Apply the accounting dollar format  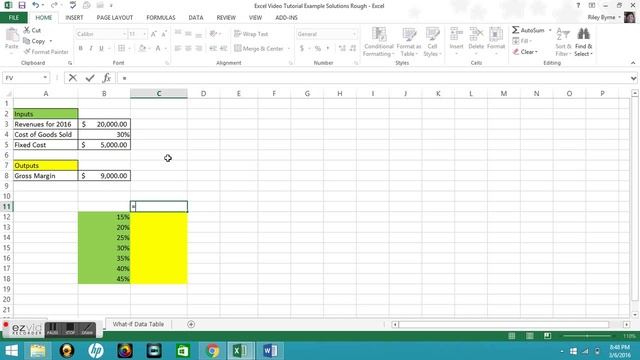pos(302,49)
